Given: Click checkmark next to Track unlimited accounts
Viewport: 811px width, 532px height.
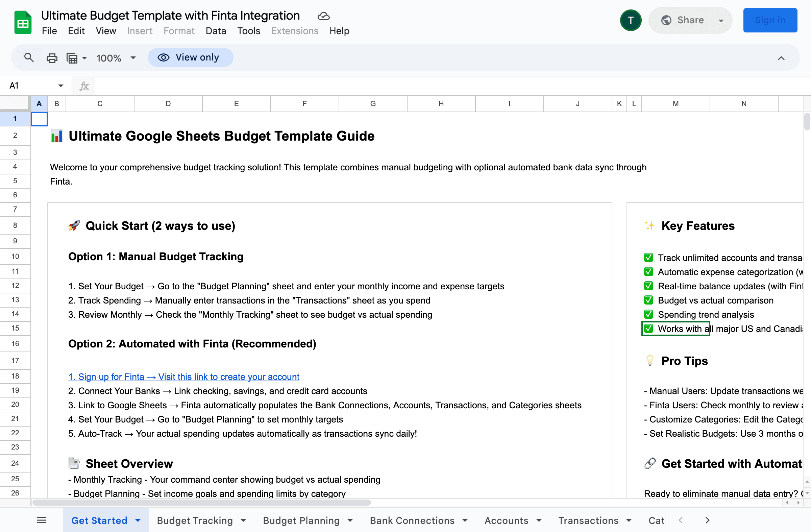Looking at the screenshot, I should pyautogui.click(x=648, y=257).
